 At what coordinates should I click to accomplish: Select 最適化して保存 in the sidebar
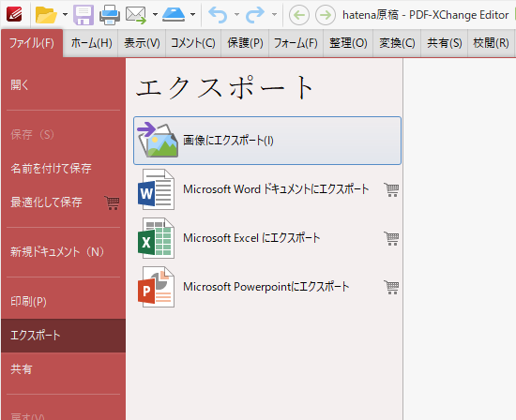point(63,202)
